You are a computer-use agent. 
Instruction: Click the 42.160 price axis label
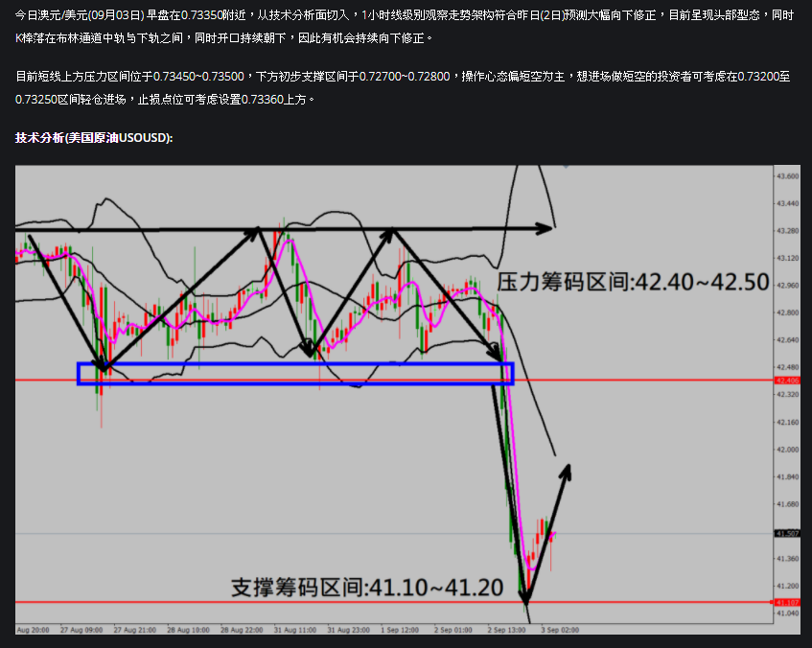coord(787,423)
